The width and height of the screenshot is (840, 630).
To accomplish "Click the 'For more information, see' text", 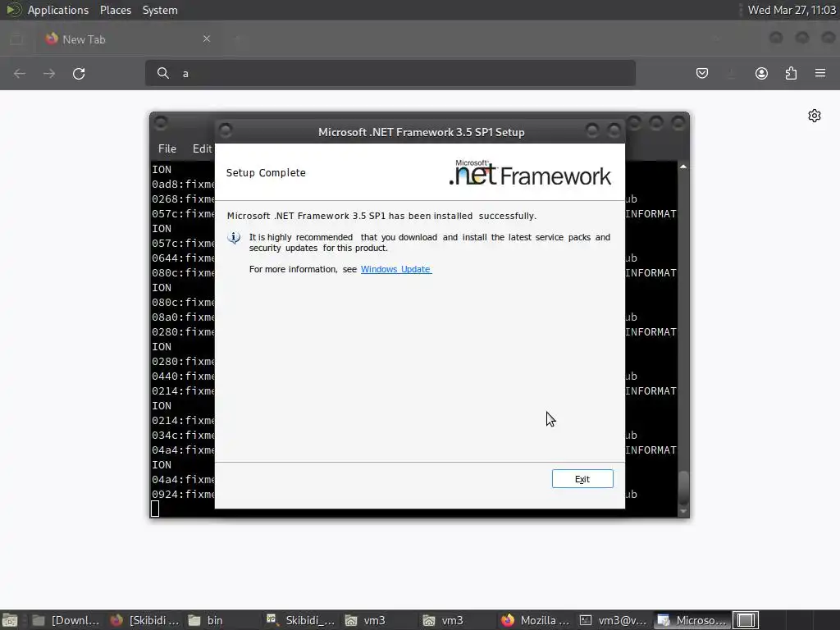I will 303,269.
